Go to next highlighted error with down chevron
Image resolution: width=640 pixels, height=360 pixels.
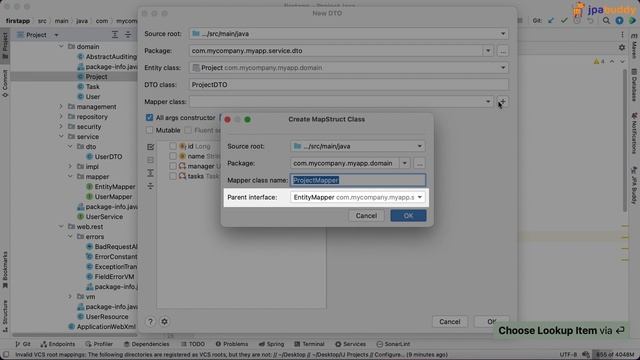tap(622, 61)
